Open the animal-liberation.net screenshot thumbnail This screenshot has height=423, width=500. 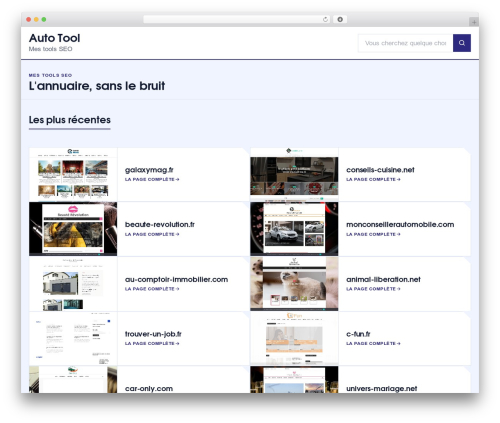(x=294, y=284)
